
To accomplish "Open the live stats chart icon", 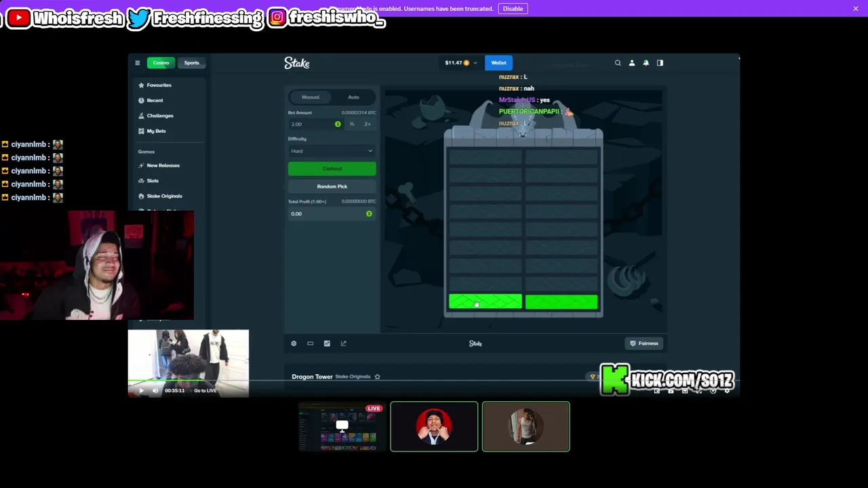I will pyautogui.click(x=327, y=344).
